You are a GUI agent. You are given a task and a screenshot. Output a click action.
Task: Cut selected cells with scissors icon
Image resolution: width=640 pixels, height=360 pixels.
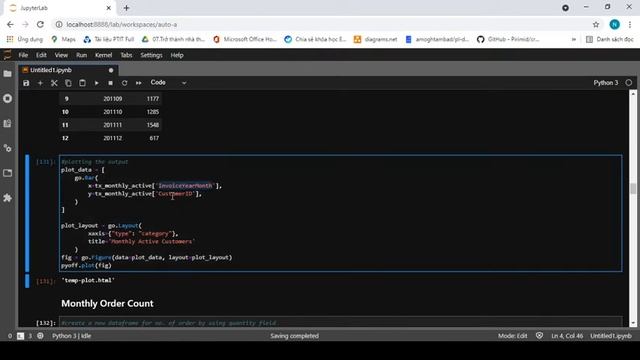coord(54,83)
